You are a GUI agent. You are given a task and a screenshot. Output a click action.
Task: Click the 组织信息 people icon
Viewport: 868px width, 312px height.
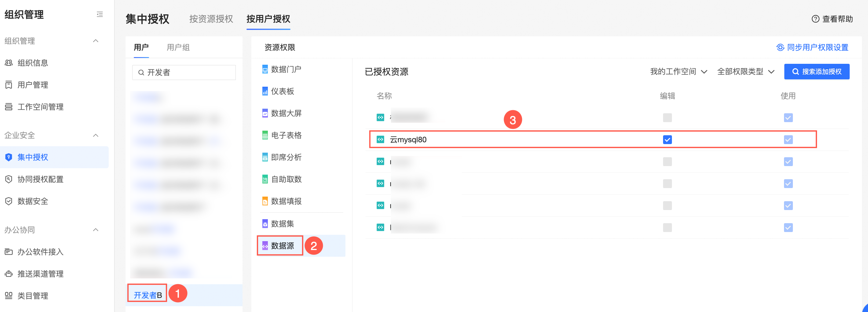pos(9,63)
